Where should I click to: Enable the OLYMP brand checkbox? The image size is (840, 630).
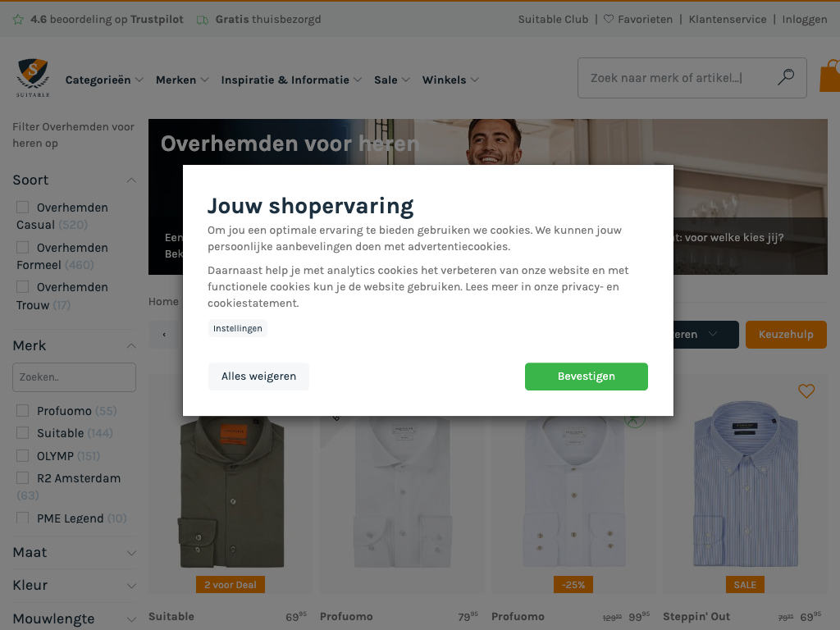pos(22,456)
